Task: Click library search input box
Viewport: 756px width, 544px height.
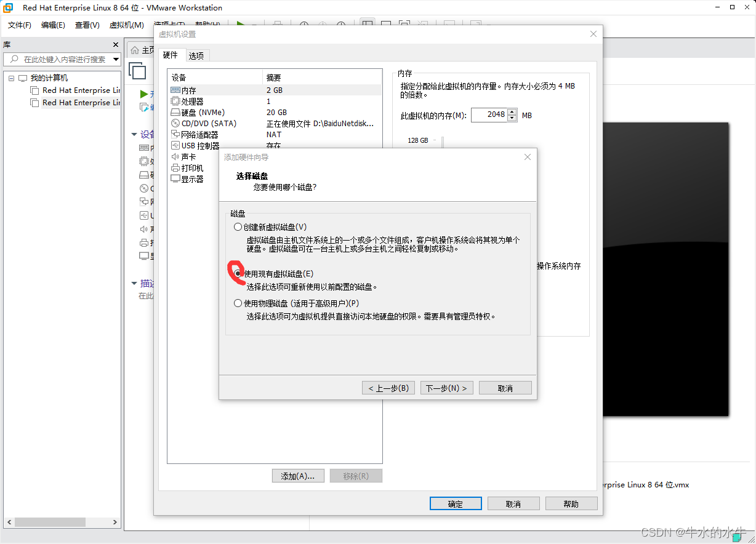Action: [x=63, y=59]
